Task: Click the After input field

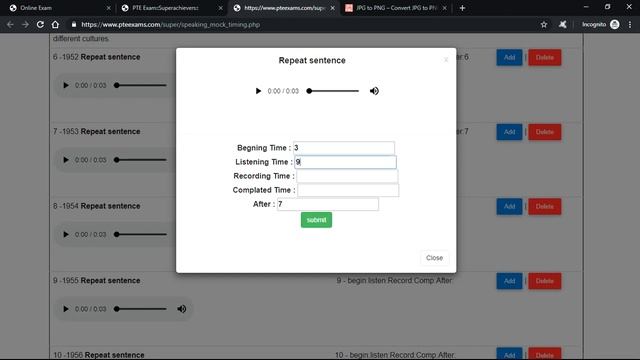Action: click(x=328, y=204)
